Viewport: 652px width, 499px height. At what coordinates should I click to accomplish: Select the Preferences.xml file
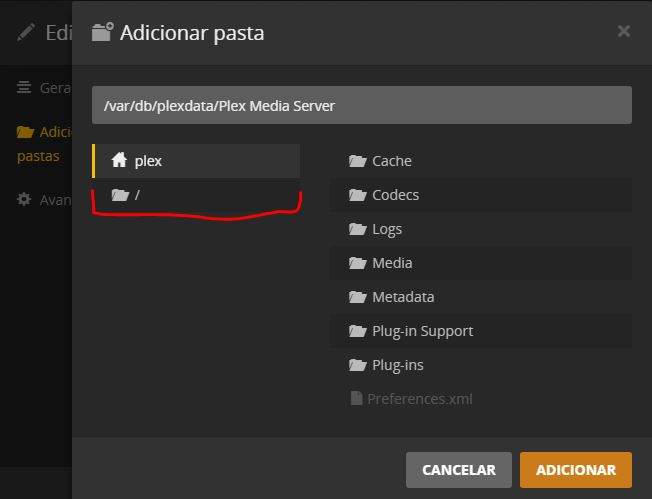pos(419,399)
